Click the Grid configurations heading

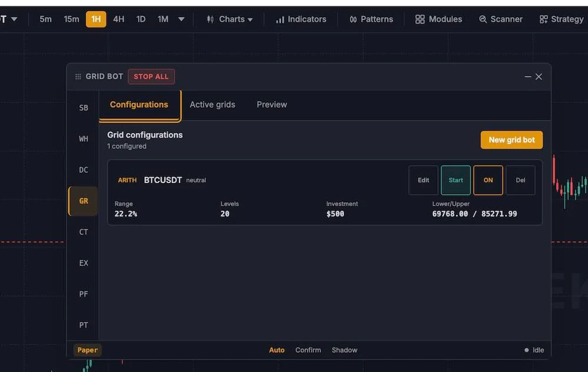(145, 135)
